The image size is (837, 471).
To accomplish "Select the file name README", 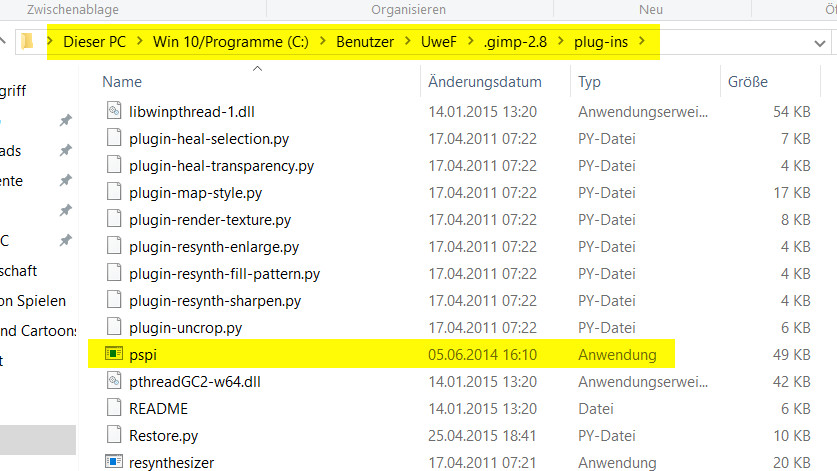I will tap(159, 409).
